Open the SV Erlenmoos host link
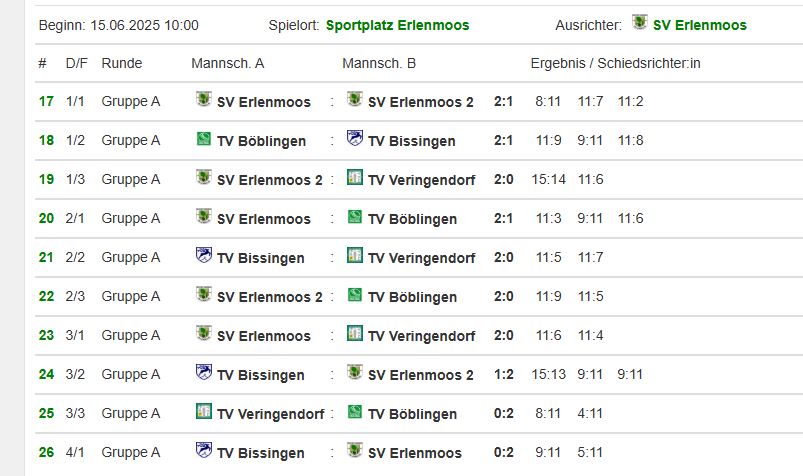Viewport: 803px width, 476px height. click(x=699, y=25)
